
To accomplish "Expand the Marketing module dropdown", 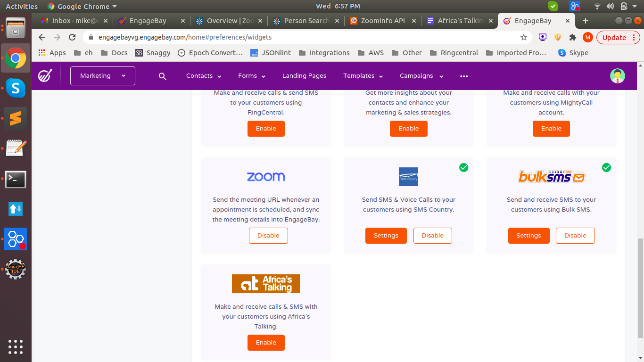I will point(103,76).
